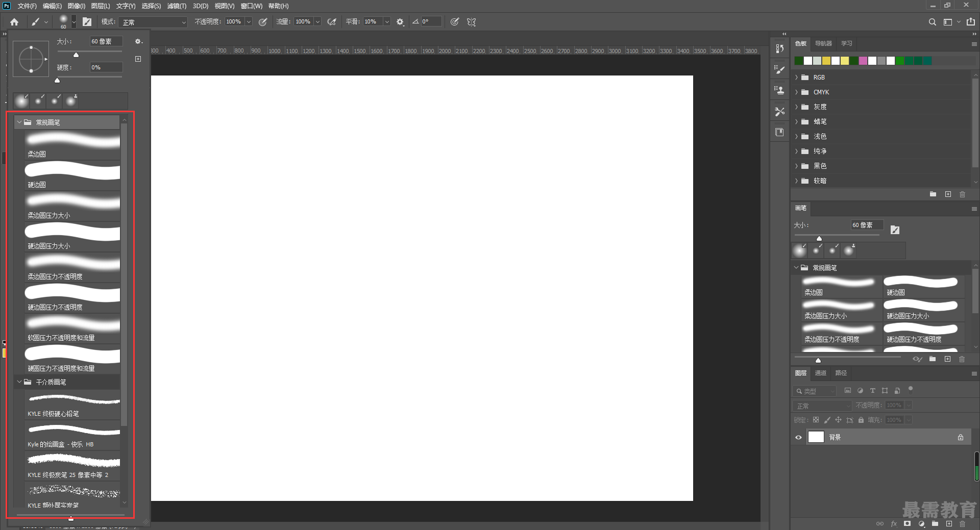Click brush angle 0° input field
980x530 pixels.
click(431, 21)
